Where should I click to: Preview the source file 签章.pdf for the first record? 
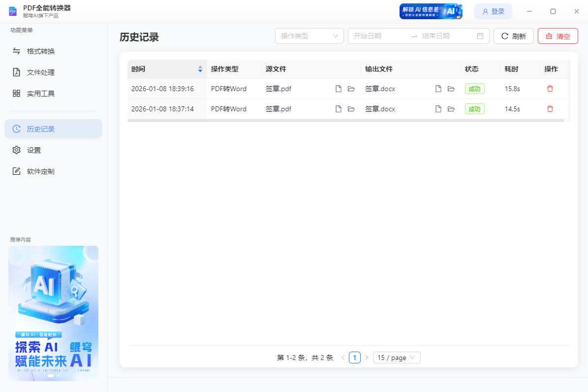338,89
